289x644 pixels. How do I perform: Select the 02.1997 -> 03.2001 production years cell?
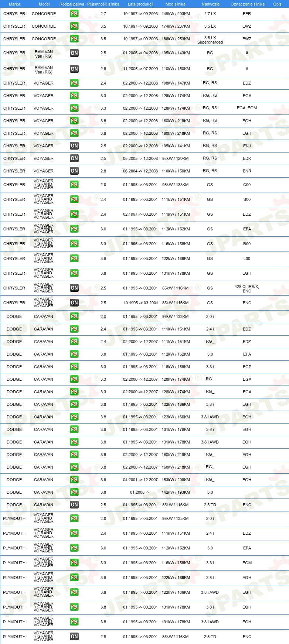(x=140, y=214)
